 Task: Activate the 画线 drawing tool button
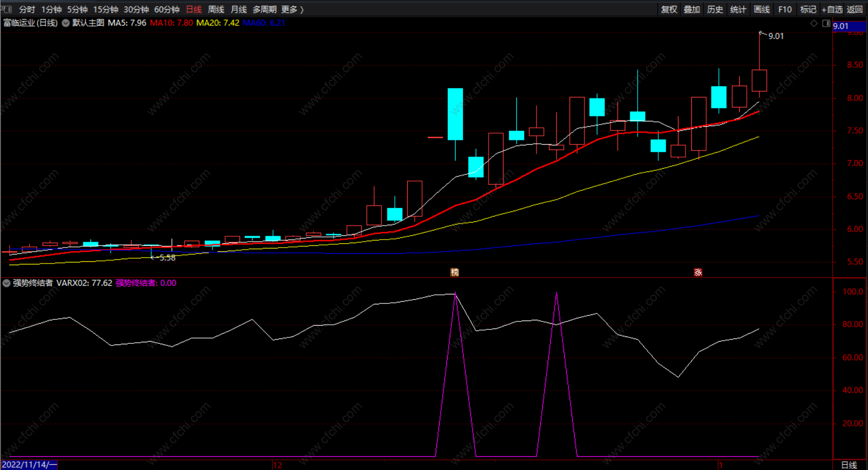(762, 9)
